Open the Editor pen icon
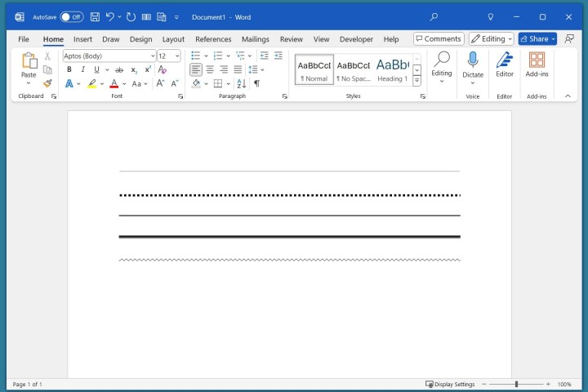588x392 pixels. (x=505, y=60)
